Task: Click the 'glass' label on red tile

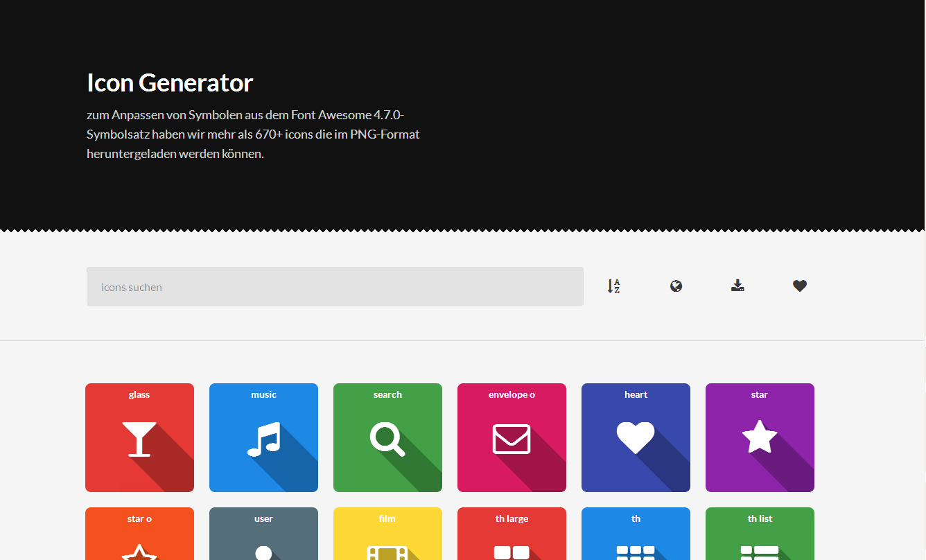Action: pos(139,394)
